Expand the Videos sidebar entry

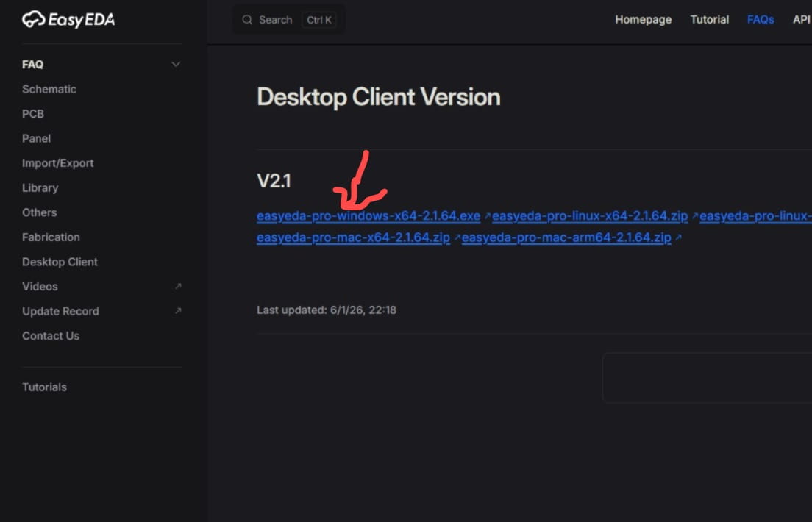point(40,286)
